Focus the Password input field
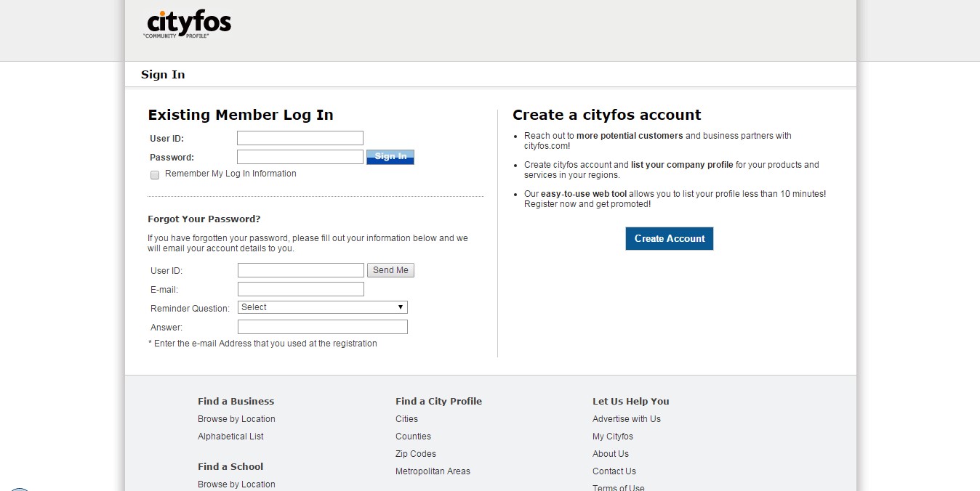980x491 pixels. 300,157
